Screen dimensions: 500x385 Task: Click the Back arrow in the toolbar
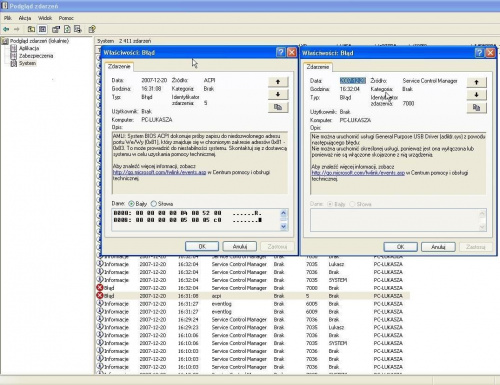pos(6,29)
